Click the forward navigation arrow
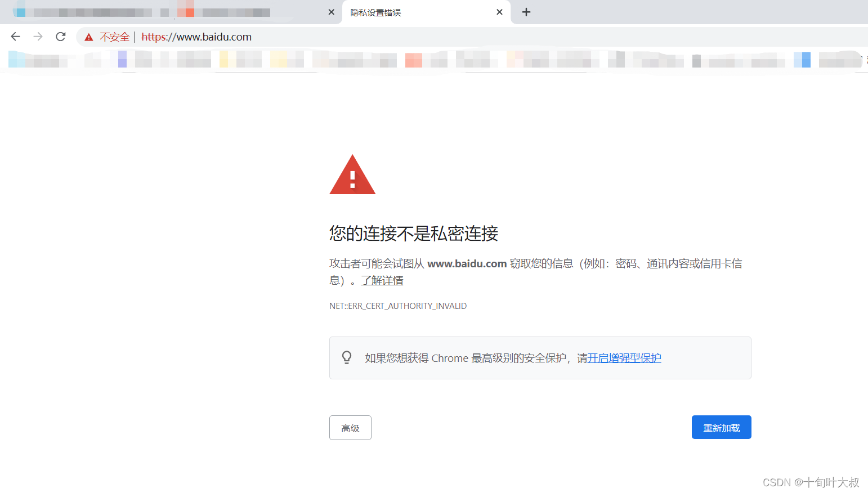This screenshot has width=868, height=493. [38, 37]
